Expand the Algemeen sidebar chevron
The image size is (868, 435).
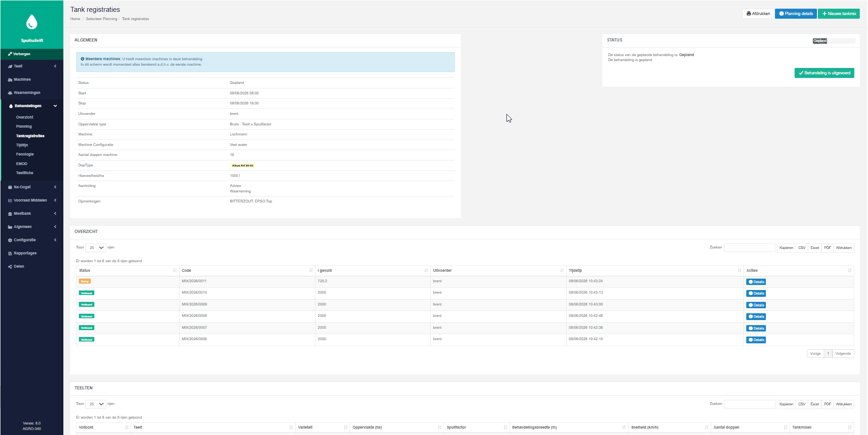(55, 227)
